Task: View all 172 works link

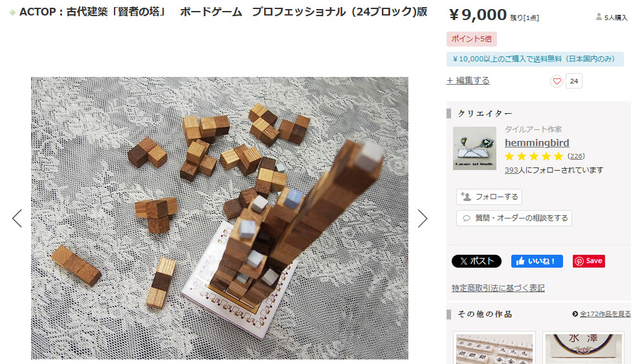Action: coord(601,314)
